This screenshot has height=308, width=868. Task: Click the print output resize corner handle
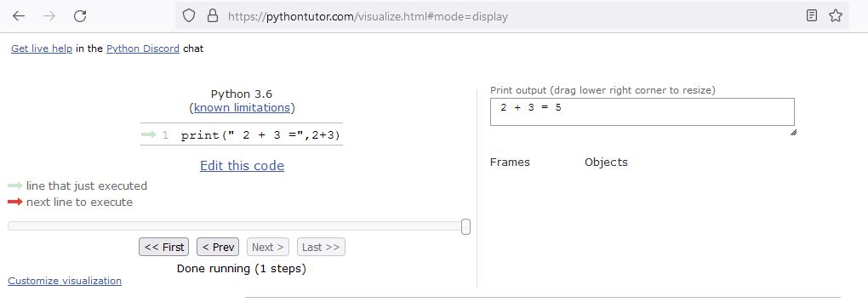[x=793, y=133]
